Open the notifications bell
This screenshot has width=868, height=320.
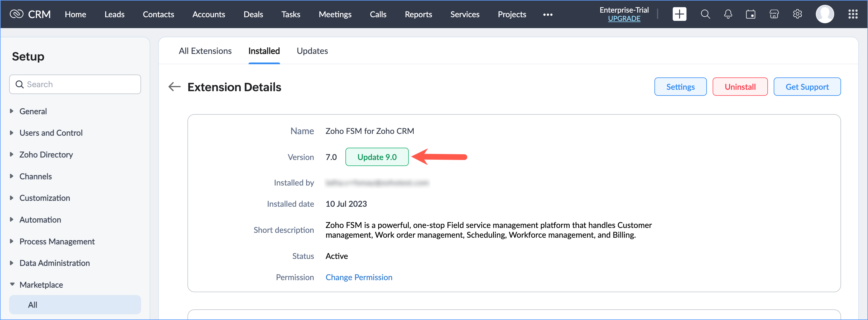728,14
